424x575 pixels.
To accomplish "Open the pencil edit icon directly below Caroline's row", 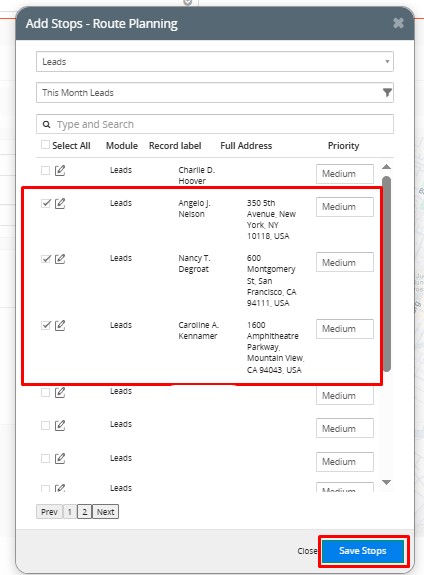I will click(x=60, y=393).
